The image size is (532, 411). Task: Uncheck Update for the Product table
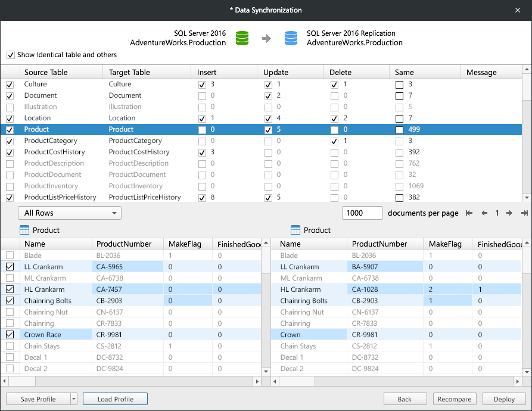click(268, 130)
